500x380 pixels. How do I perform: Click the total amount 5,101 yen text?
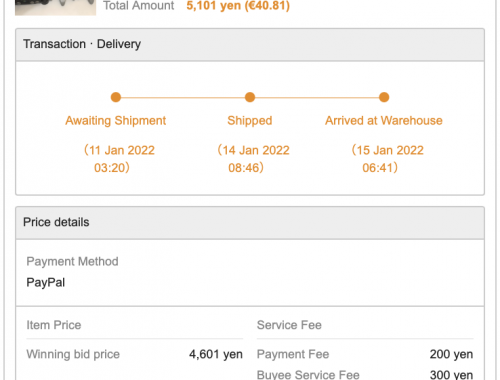(238, 6)
